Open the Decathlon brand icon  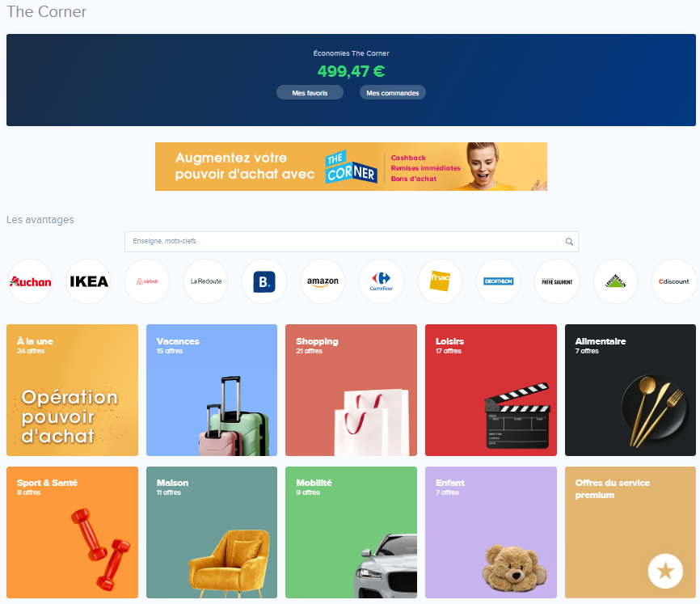[498, 281]
